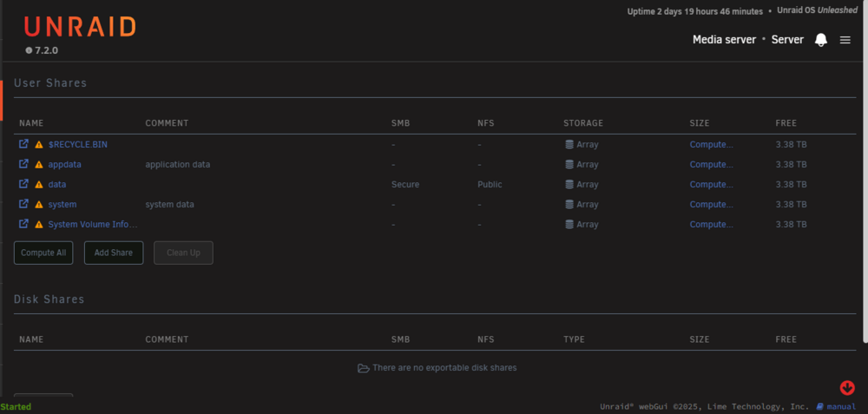
Task: Click the Compute All button
Action: coord(43,253)
